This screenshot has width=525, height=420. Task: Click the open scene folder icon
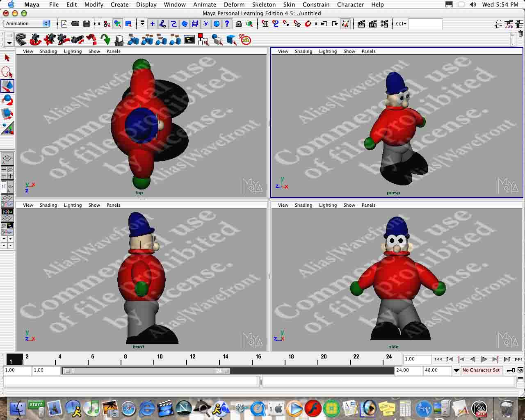point(75,24)
